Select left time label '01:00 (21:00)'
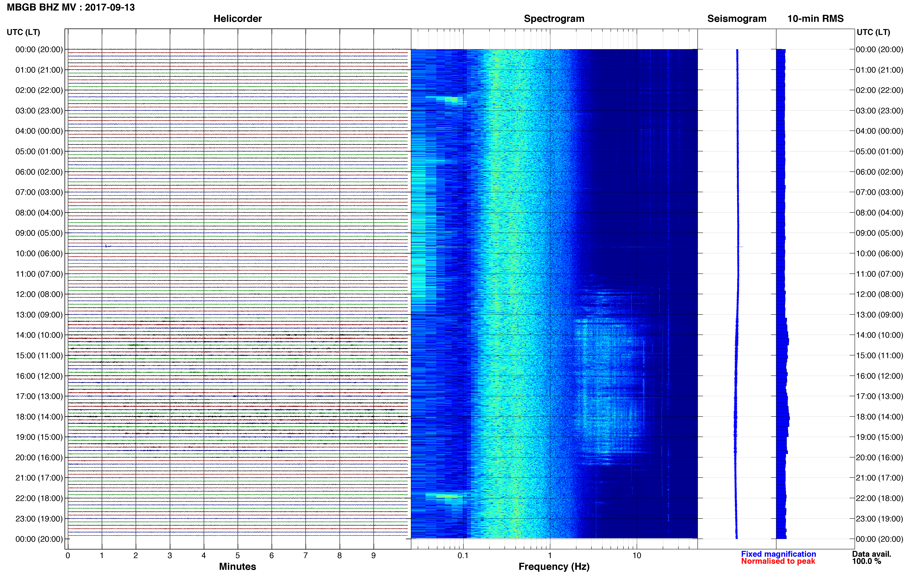This screenshot has width=924, height=578. click(39, 70)
